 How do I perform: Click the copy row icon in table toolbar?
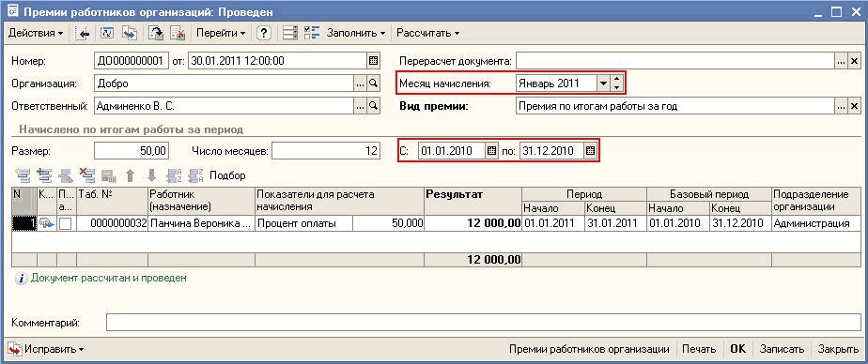[x=44, y=176]
